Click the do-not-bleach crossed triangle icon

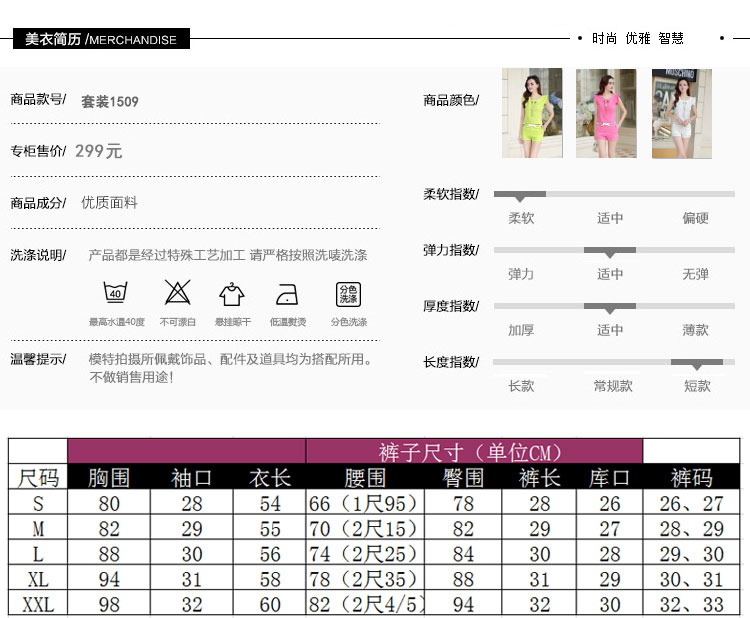tap(178, 293)
